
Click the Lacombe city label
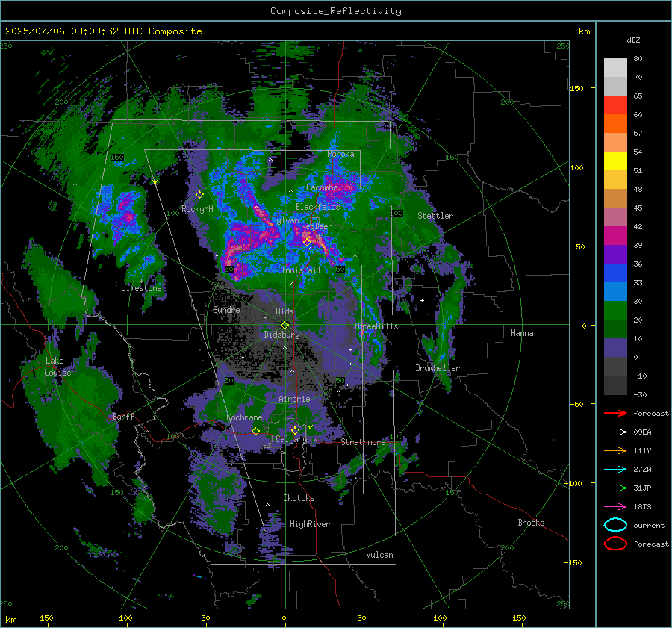[322, 187]
